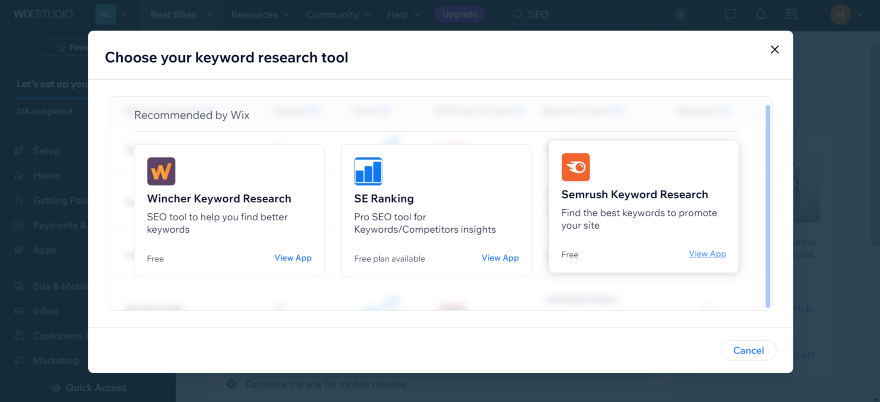Select the 'Recommended by Wix' heading
The height and width of the screenshot is (402, 880).
[x=192, y=115]
